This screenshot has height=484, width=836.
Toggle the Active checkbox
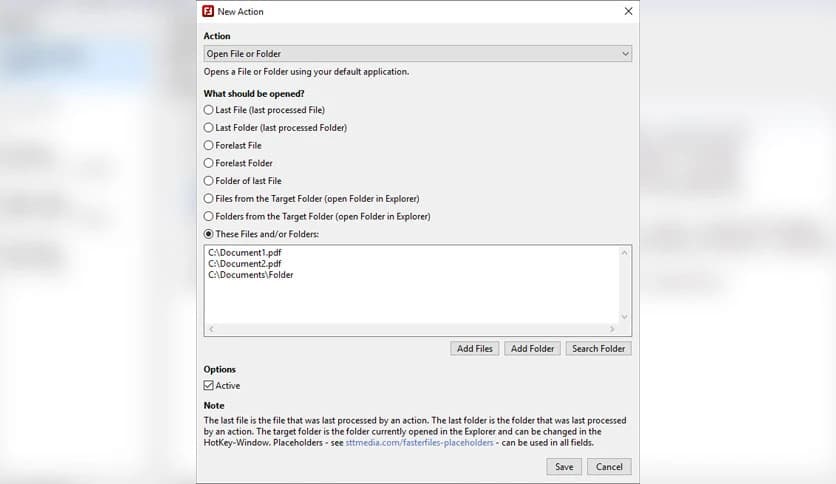tap(208, 385)
